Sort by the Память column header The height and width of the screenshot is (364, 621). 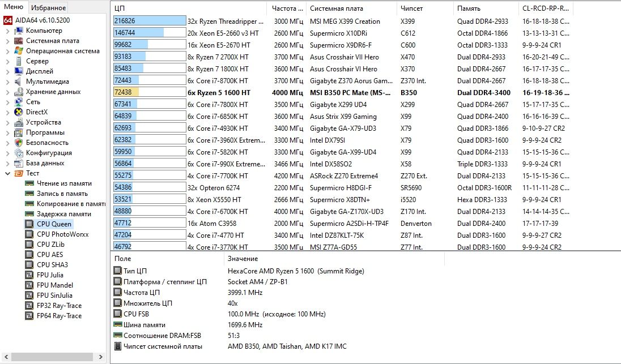[486, 8]
